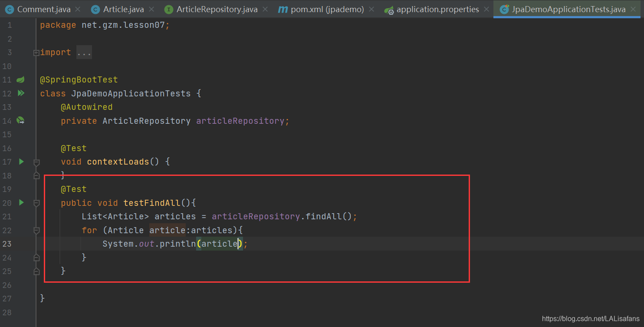The image size is (644, 327).
Task: Place cursor on @SpringBootTest annotation
Action: point(79,80)
